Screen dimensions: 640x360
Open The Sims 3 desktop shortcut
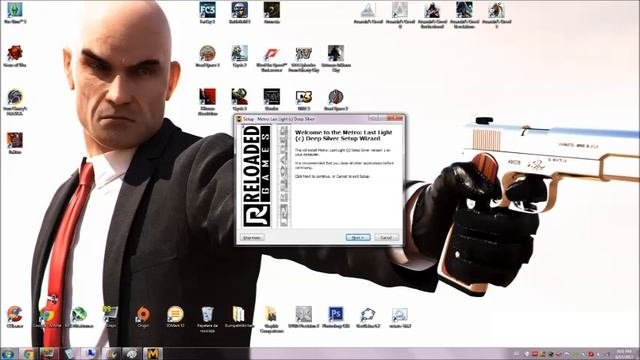pyautogui.click(x=15, y=13)
